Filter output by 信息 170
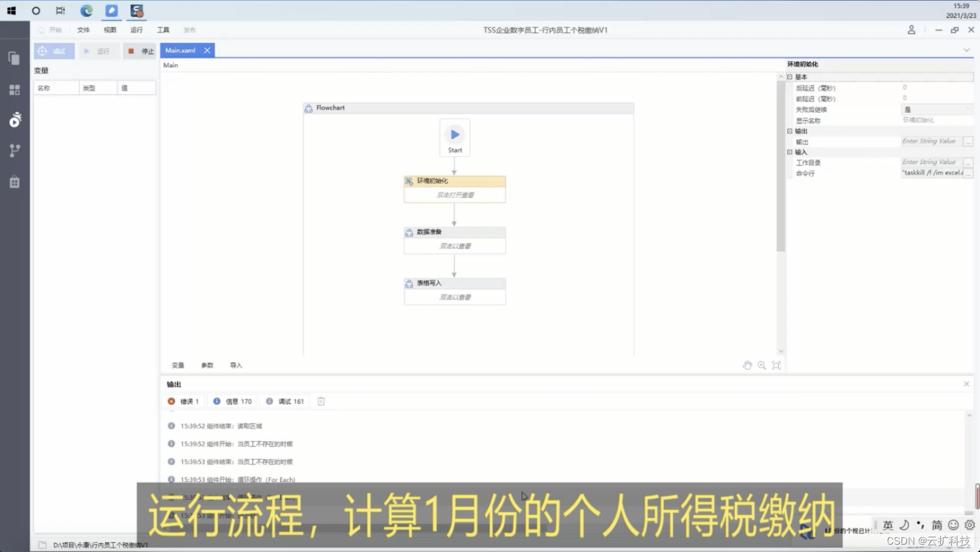980x552 pixels. coord(232,401)
